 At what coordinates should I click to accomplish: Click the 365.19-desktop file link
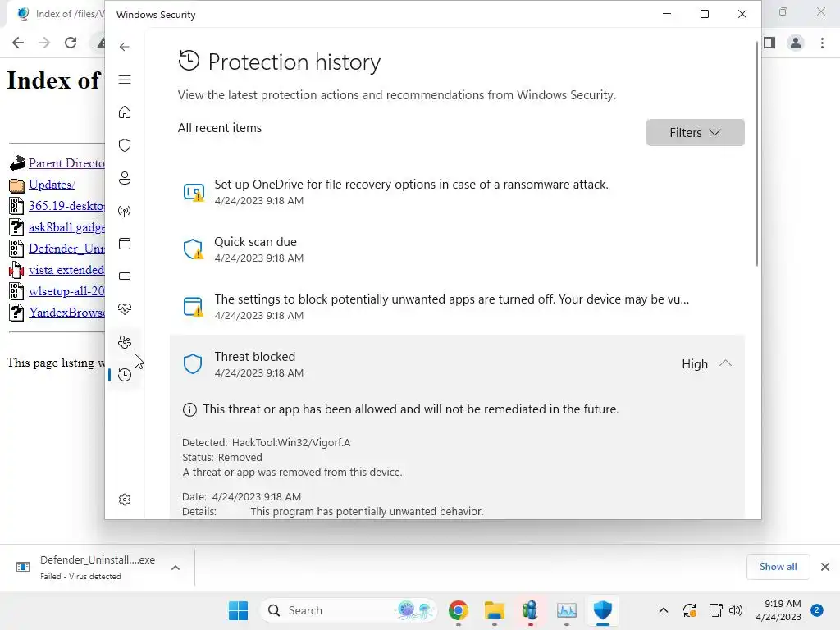[66, 206]
